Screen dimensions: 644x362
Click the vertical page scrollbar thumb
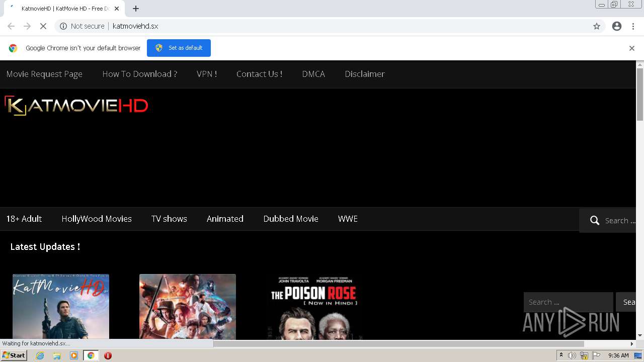(640, 94)
